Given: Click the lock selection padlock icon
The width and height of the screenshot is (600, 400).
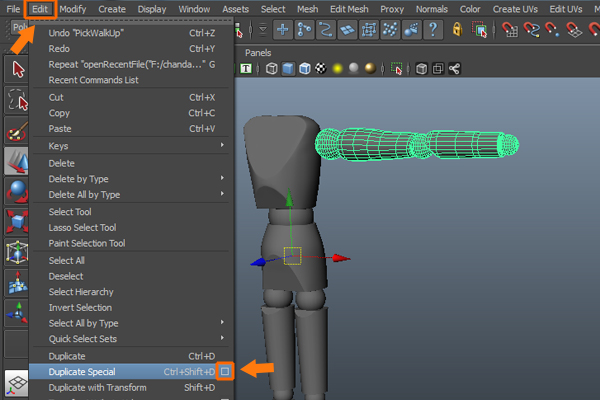Looking at the screenshot, I should tap(457, 30).
